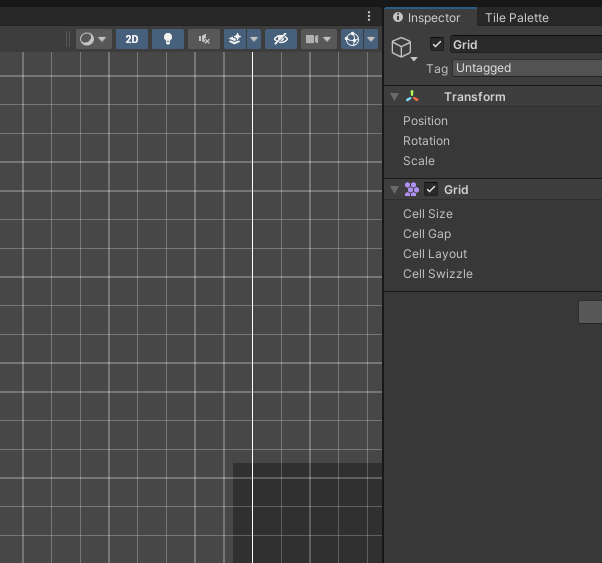Click the Cell Gap label
Image resolution: width=602 pixels, height=563 pixels.
427,234
